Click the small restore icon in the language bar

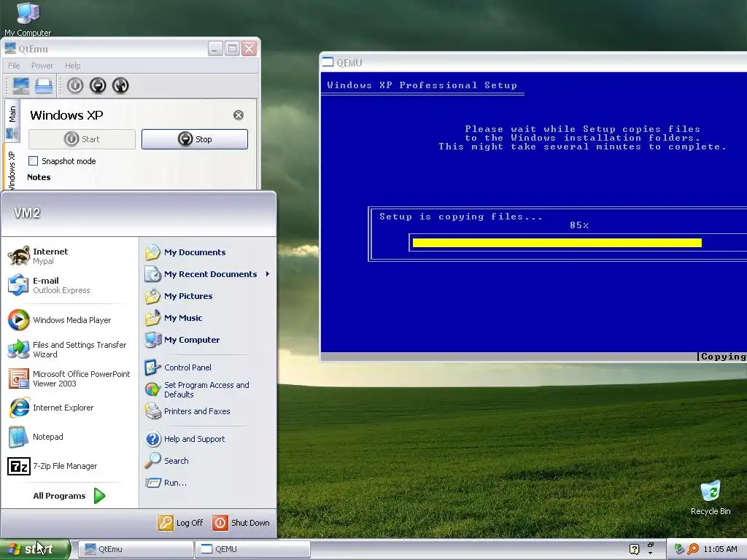650,545
